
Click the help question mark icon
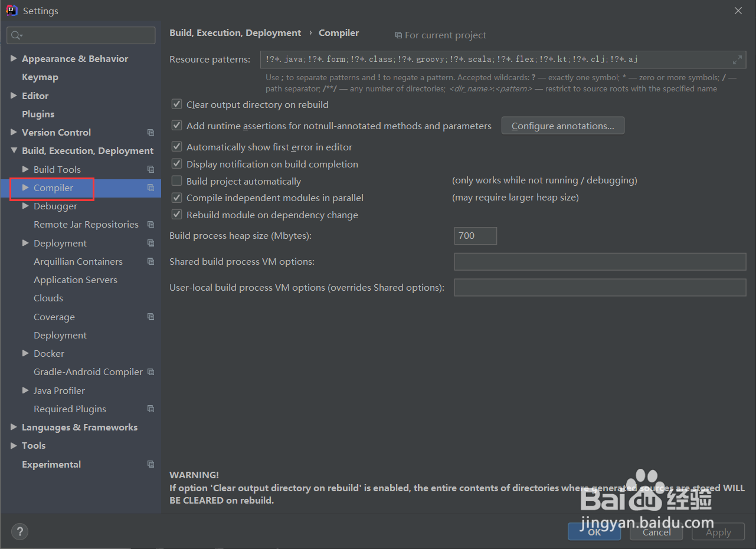point(19,531)
